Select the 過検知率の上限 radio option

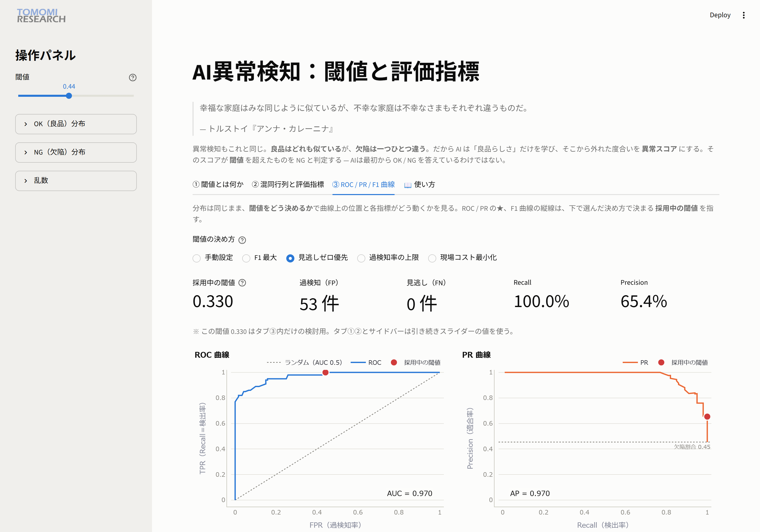pyautogui.click(x=388, y=258)
